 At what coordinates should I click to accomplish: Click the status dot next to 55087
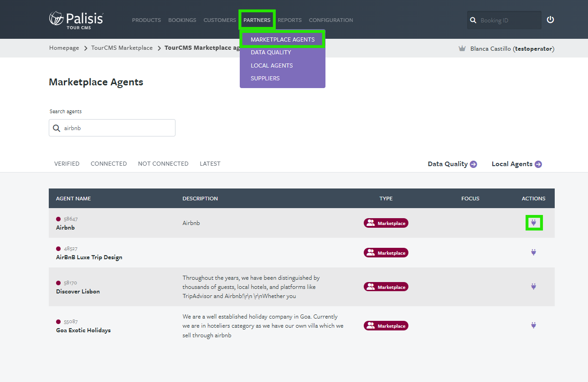[58, 322]
